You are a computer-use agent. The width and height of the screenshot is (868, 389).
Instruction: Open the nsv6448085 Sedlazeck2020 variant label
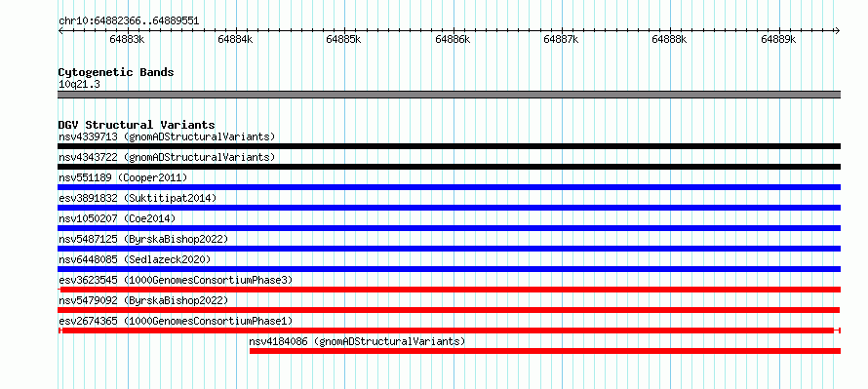click(x=135, y=259)
